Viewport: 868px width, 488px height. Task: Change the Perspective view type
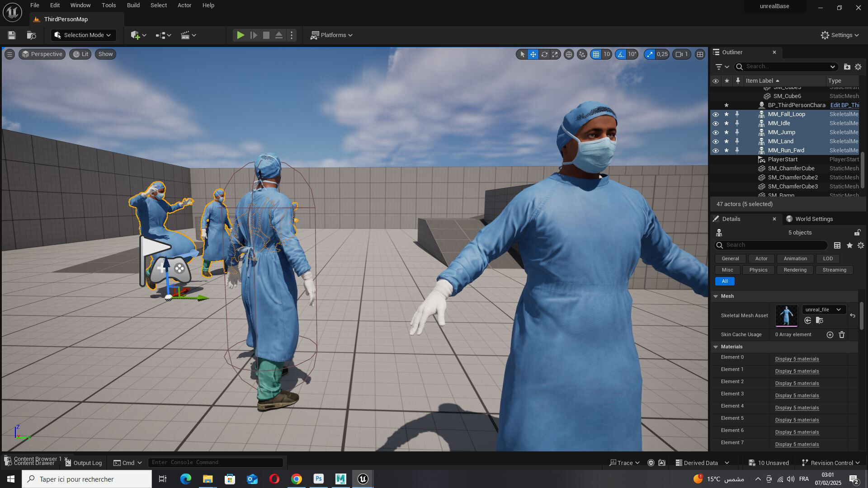[x=42, y=54]
